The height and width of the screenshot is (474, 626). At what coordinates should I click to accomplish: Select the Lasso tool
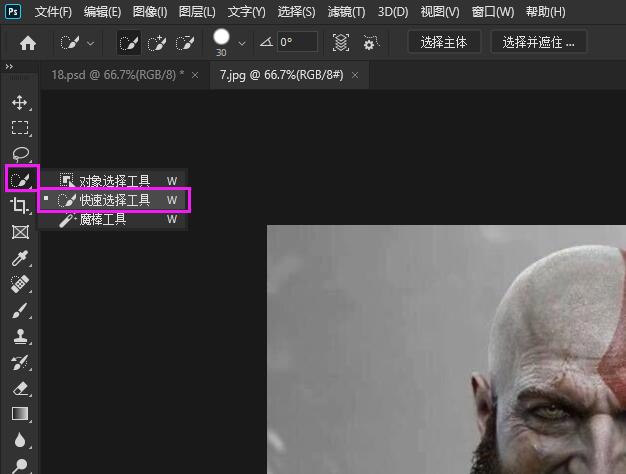click(20, 154)
